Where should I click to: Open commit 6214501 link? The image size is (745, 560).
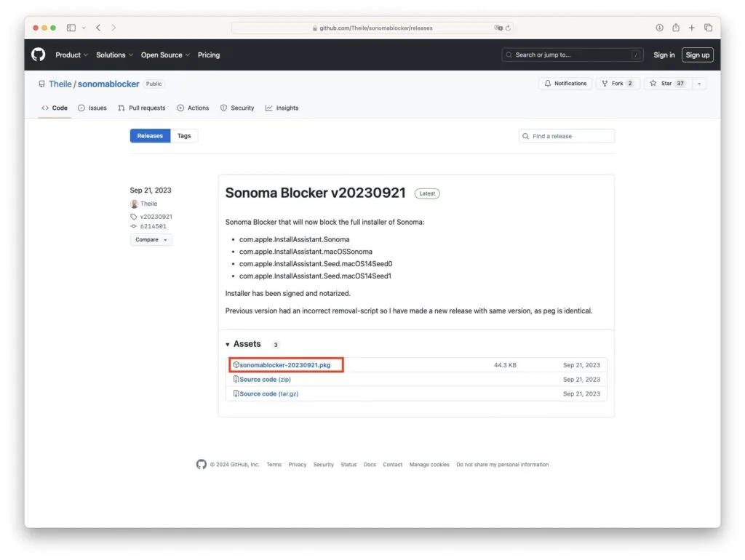(x=153, y=227)
